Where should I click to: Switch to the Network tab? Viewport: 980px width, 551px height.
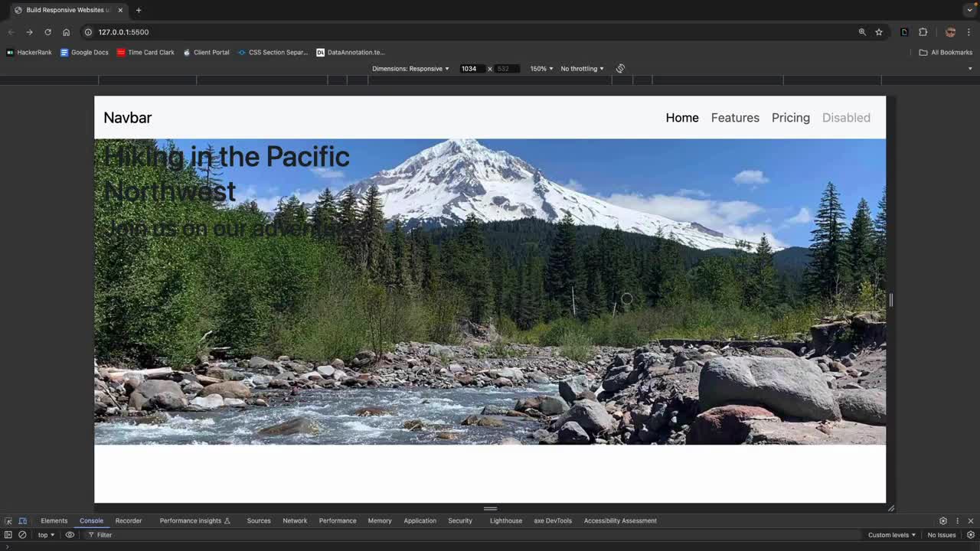[x=295, y=521]
